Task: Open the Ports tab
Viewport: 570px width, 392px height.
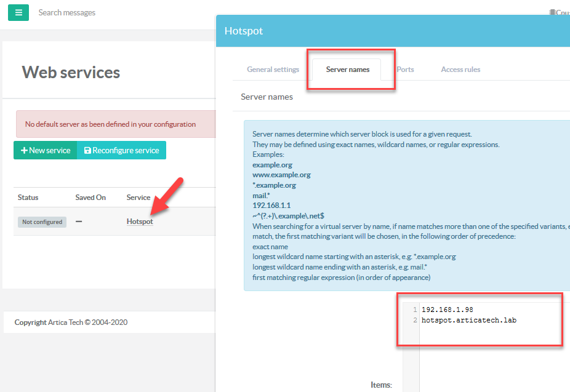Action: tap(405, 70)
